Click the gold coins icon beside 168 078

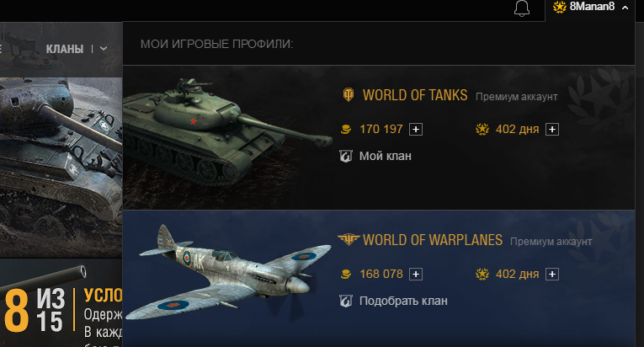pos(345,274)
